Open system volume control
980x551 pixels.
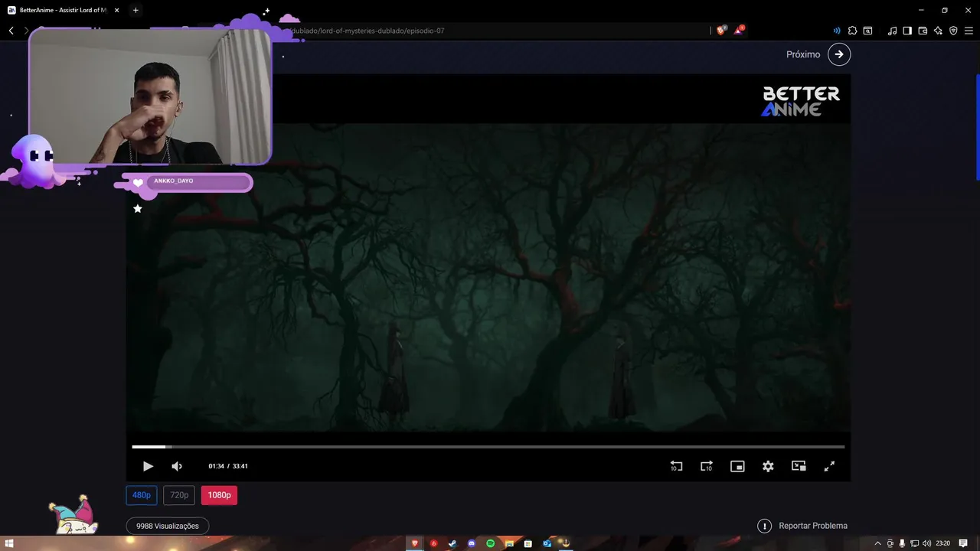tap(927, 543)
